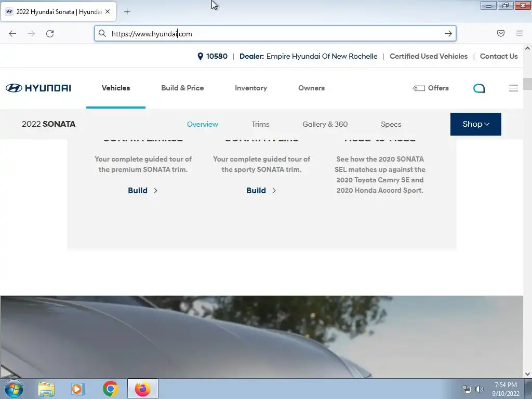The height and width of the screenshot is (399, 532).
Task: Click the Hyundai logo
Action: pos(38,88)
